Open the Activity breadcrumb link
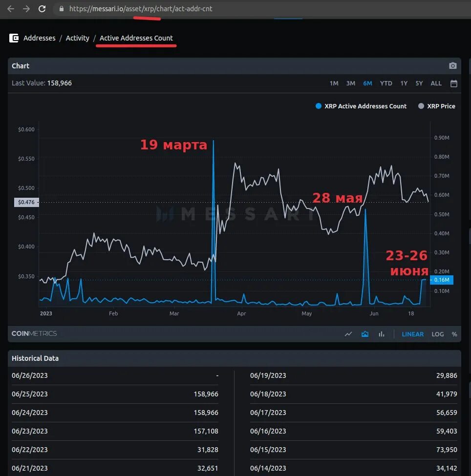The height and width of the screenshot is (476, 471). tap(78, 38)
